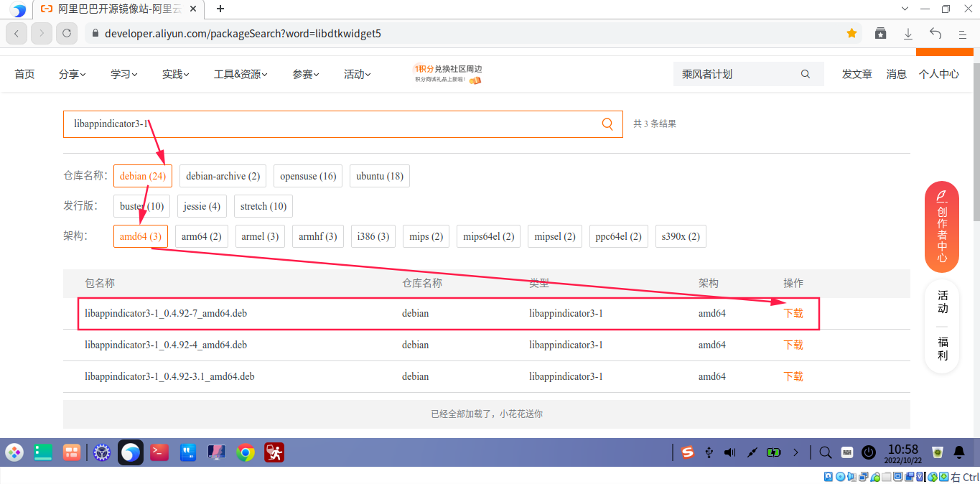Open the notification bell in taskbar
This screenshot has height=484, width=980.
pos(959,452)
